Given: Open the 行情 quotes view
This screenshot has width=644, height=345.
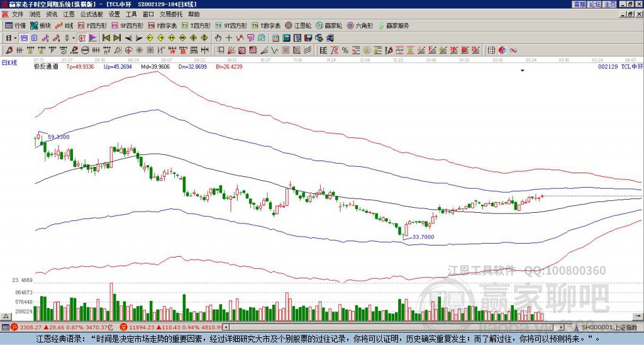Looking at the screenshot, I should pos(16,25).
